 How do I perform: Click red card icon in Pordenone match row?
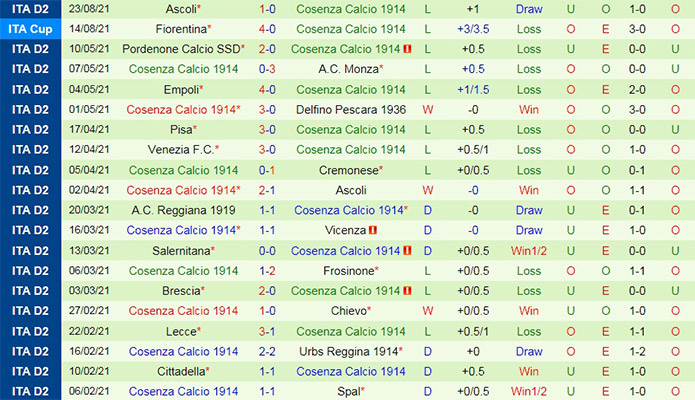[410, 49]
